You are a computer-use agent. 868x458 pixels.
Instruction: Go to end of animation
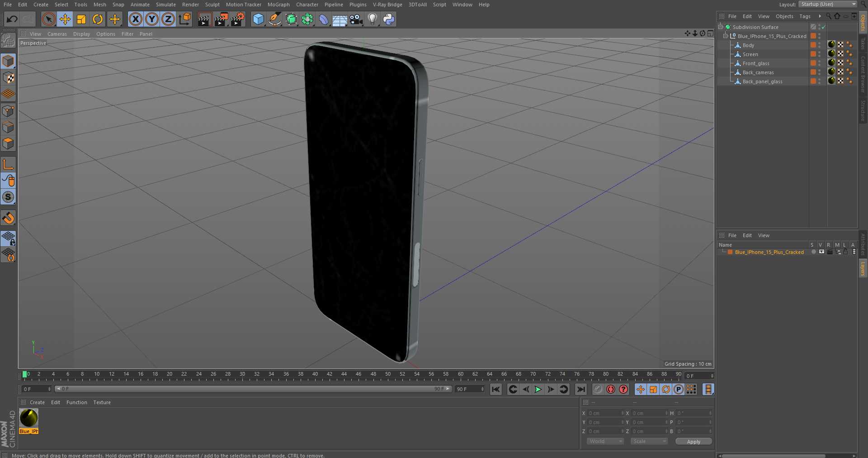coord(581,389)
